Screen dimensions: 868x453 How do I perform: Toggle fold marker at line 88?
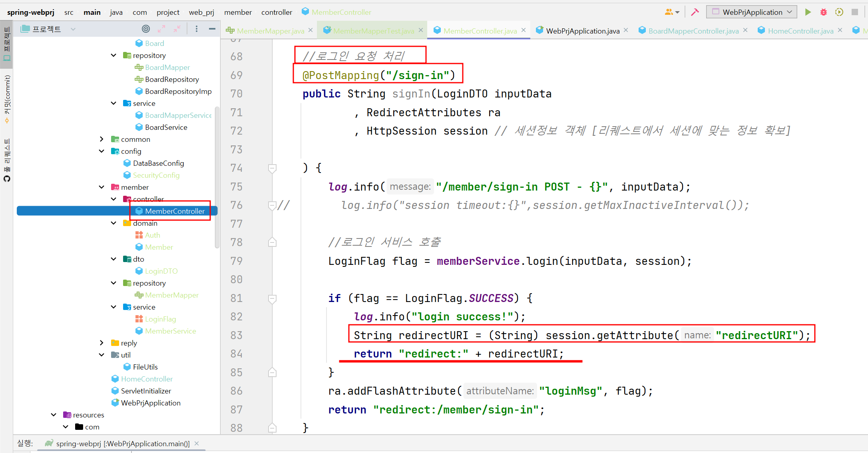point(272,428)
